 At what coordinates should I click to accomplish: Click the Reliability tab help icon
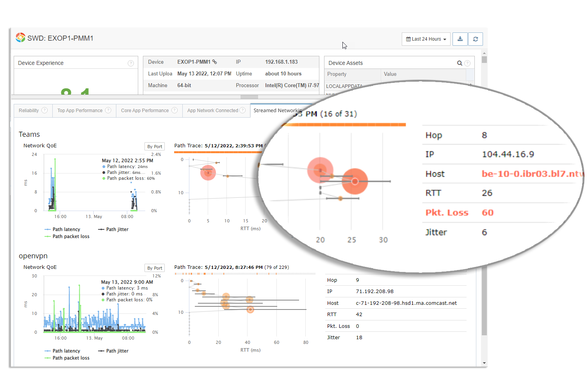[45, 111]
